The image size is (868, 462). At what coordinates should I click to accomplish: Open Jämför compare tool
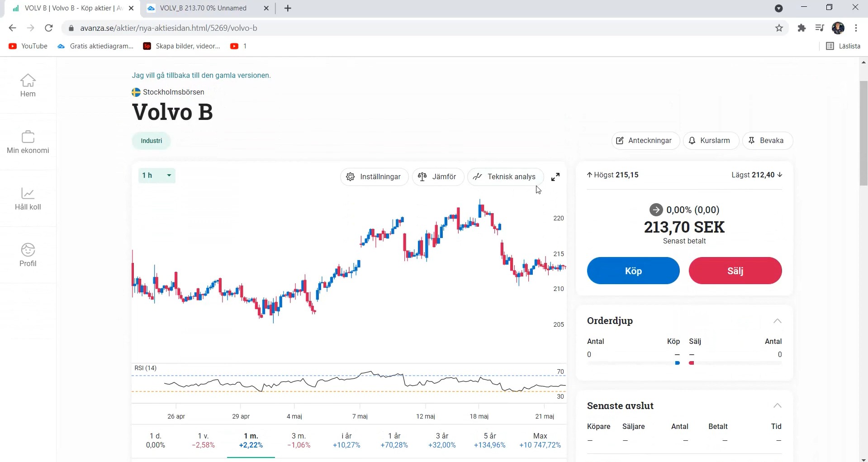tap(437, 177)
